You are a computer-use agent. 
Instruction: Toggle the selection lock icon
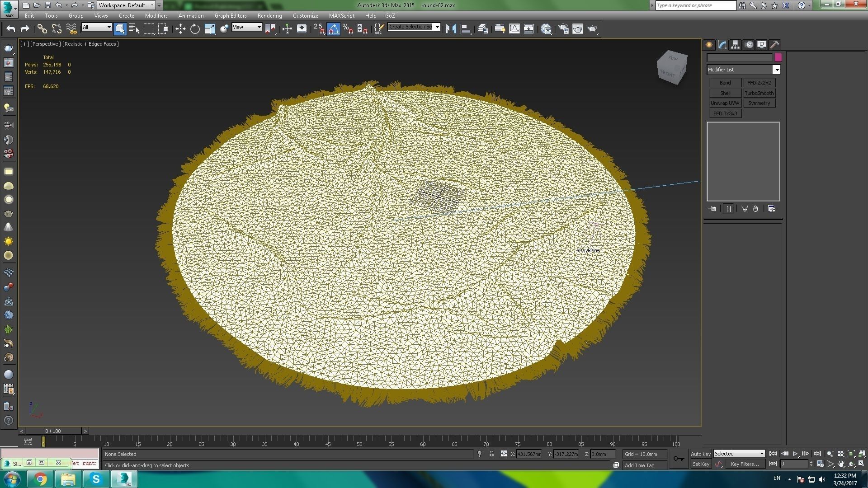point(491,454)
